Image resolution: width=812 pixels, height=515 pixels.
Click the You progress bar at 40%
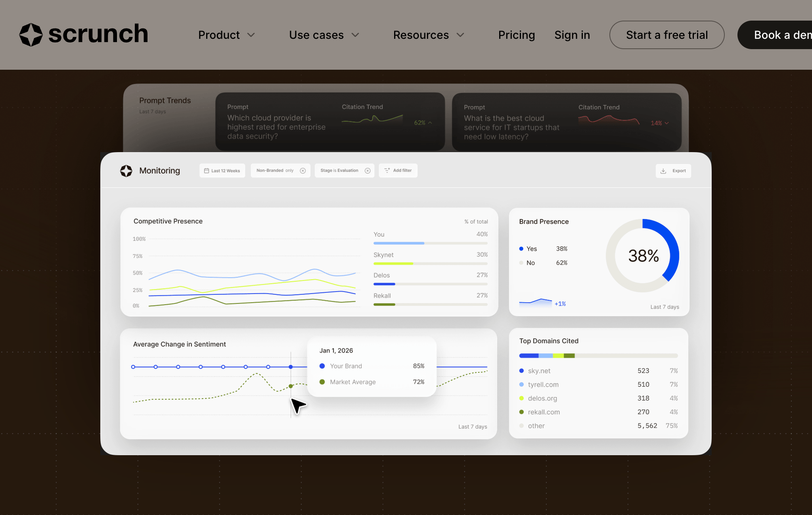pos(431,243)
